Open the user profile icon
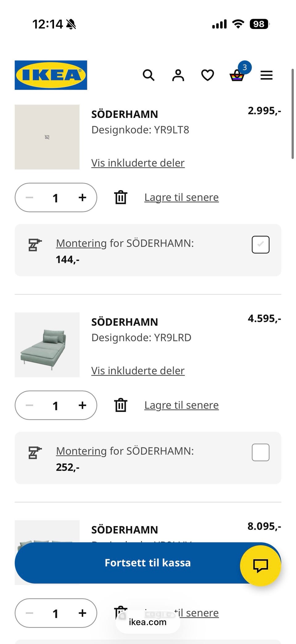The image size is (296, 644). pos(178,75)
